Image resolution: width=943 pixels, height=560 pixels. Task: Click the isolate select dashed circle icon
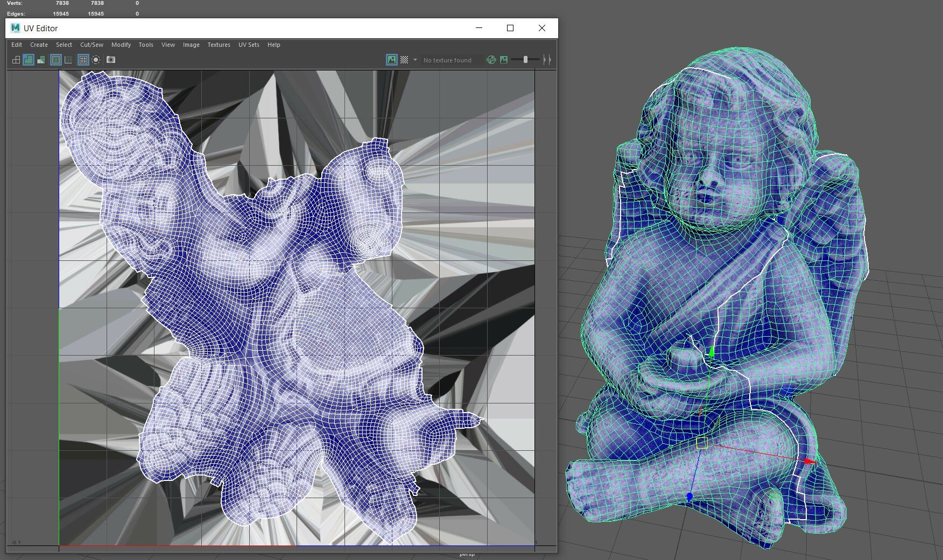click(96, 60)
